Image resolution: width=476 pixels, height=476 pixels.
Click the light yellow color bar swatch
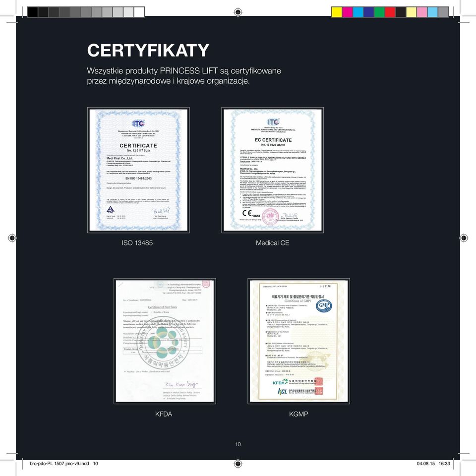(x=412, y=12)
